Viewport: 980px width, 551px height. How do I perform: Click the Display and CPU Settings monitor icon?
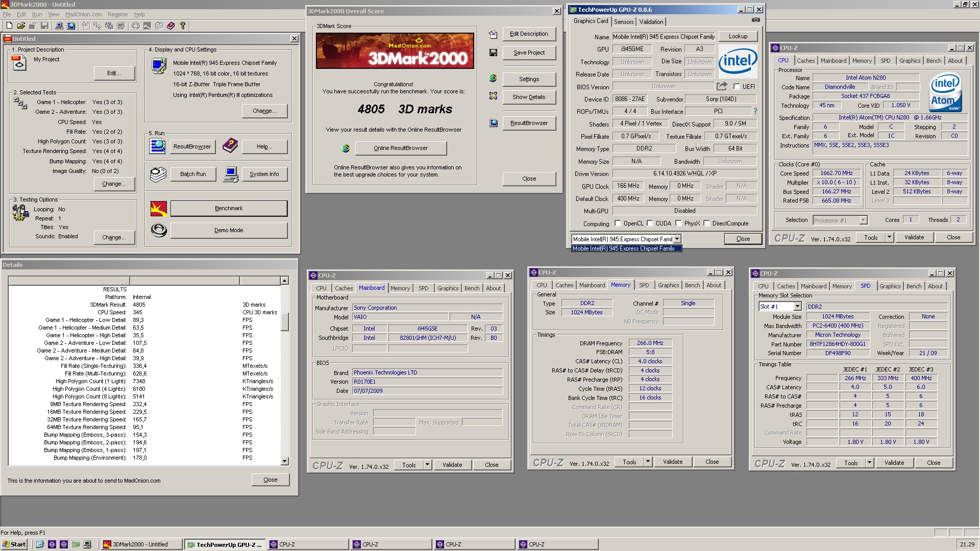[x=159, y=66]
